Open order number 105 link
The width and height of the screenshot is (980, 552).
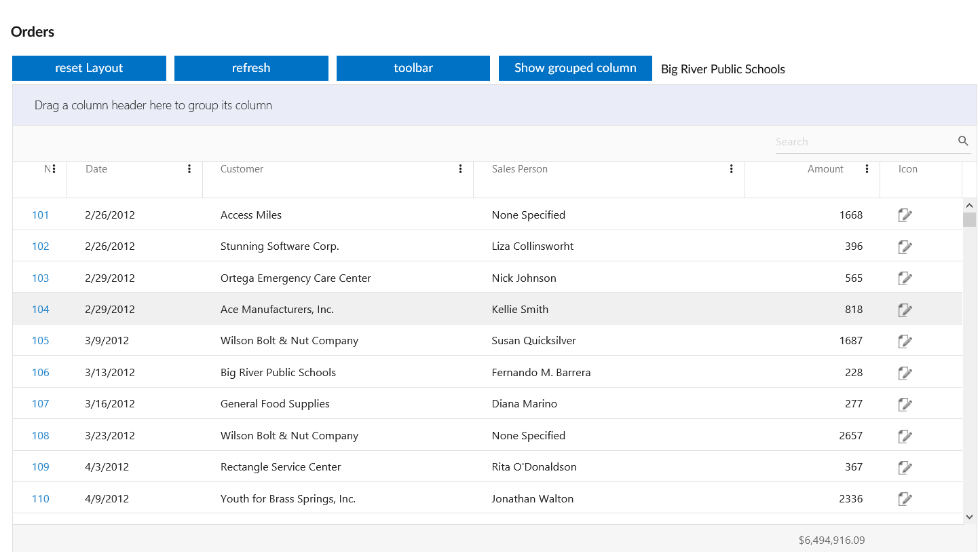click(x=41, y=341)
